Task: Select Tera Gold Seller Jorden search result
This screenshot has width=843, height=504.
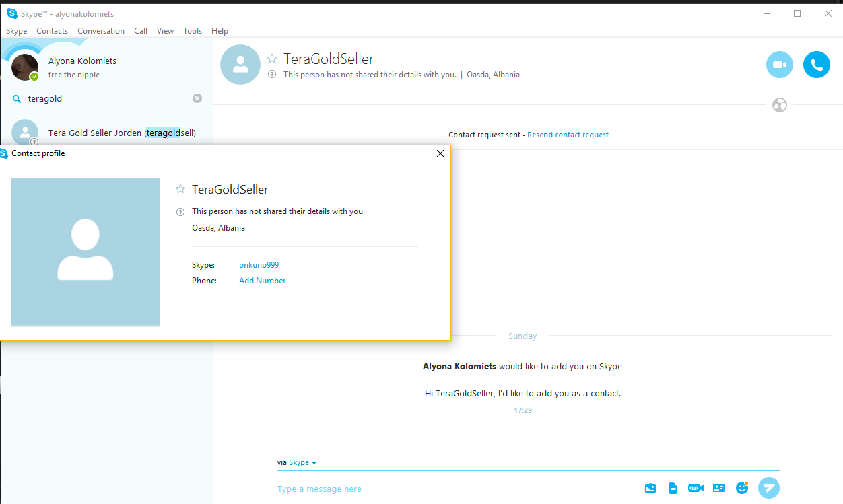Action: click(x=106, y=133)
